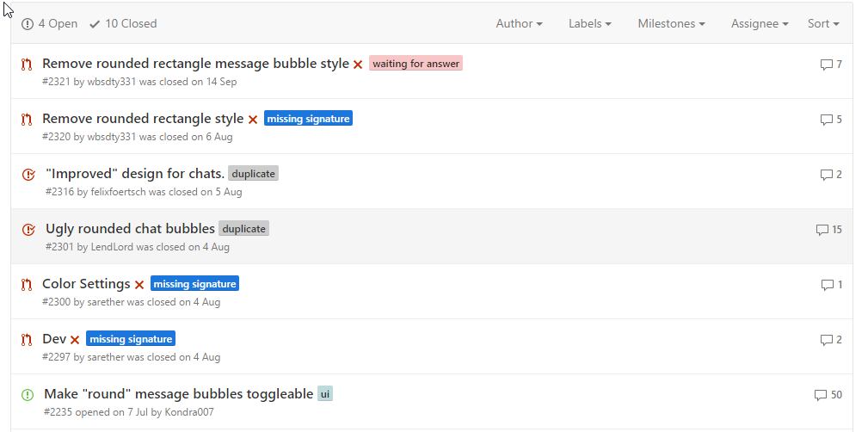Visit author felixfoertsch's issues

118,192
